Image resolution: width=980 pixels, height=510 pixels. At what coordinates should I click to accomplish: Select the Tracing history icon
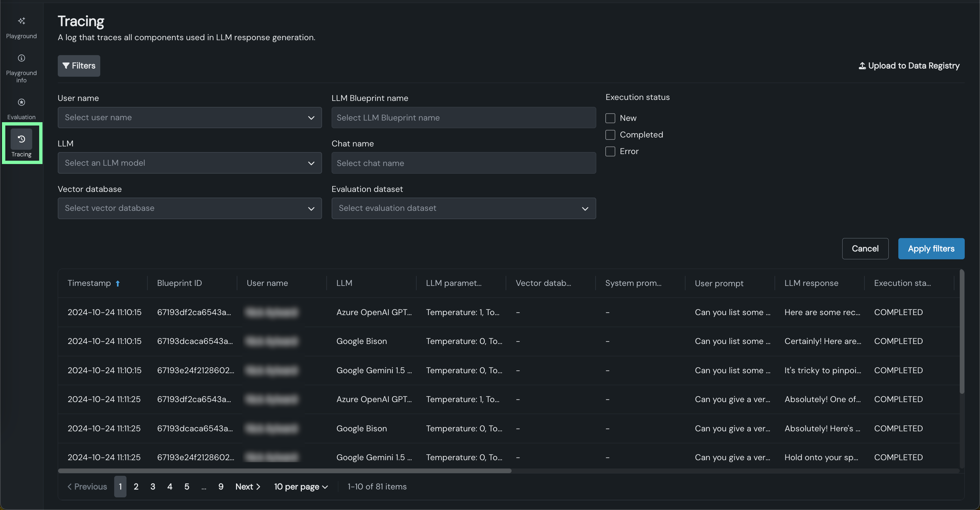[21, 139]
